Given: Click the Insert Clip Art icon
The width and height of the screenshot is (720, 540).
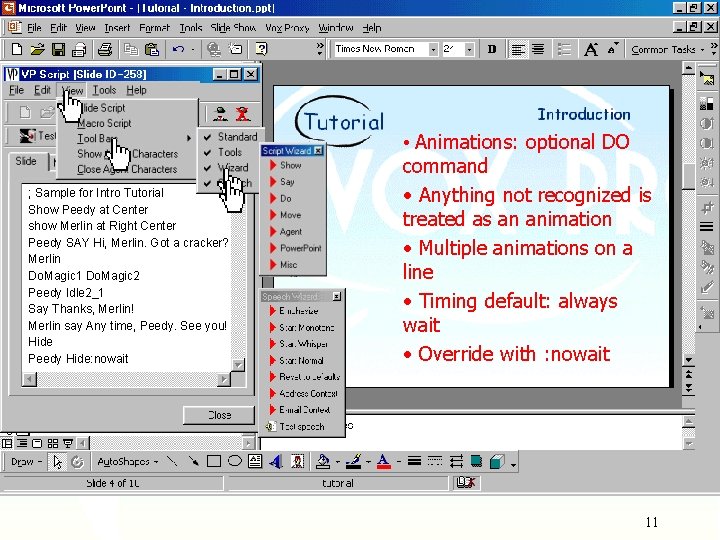Looking at the screenshot, I should [297, 461].
